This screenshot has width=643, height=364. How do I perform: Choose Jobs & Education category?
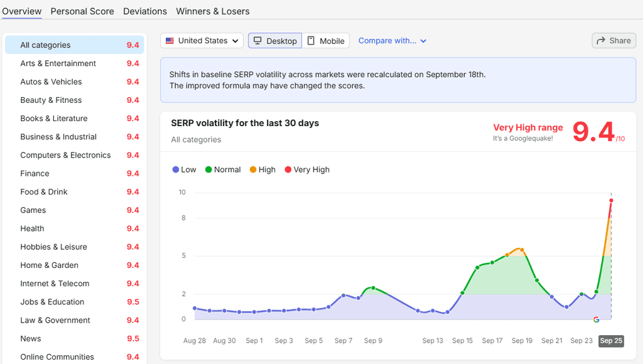[75, 302]
